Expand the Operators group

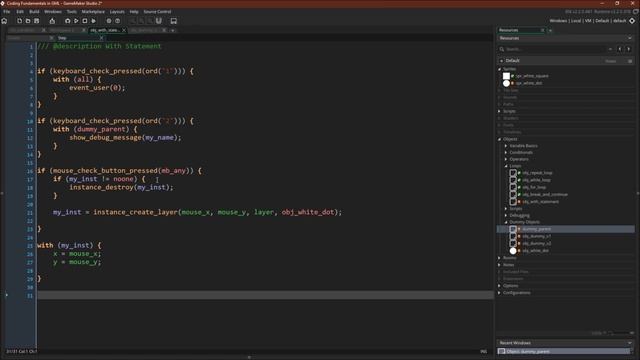pyautogui.click(x=506, y=159)
